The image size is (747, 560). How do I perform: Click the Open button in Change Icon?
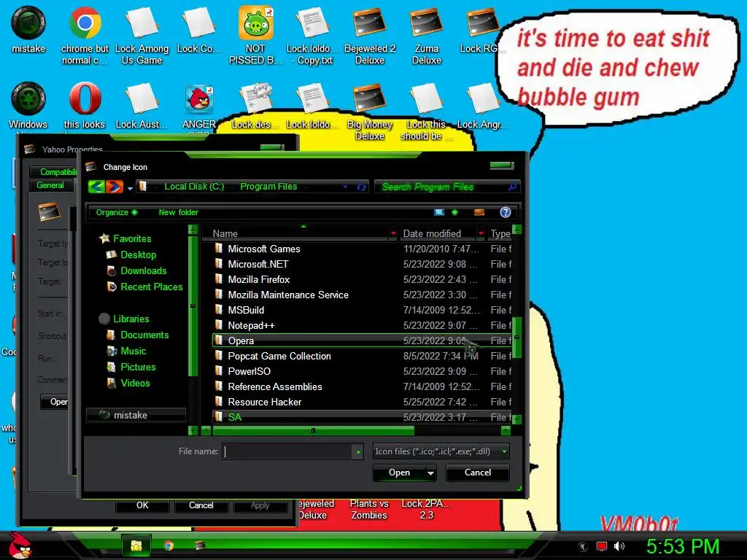pos(399,472)
